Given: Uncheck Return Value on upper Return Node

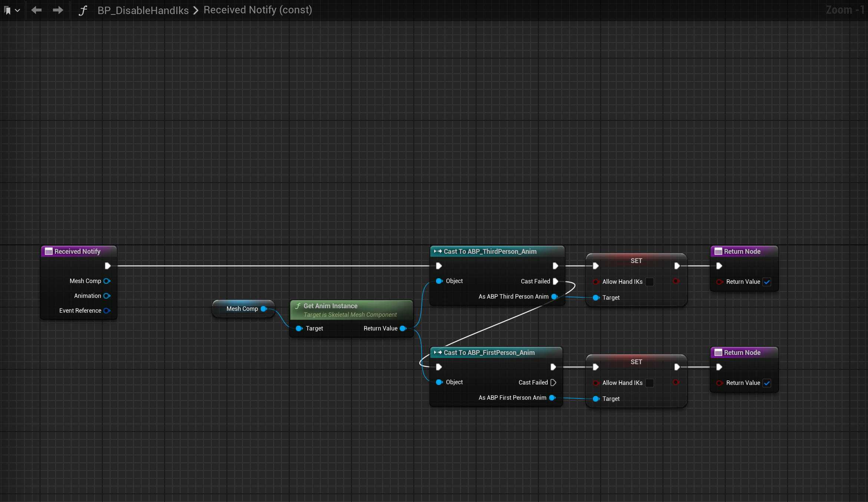Looking at the screenshot, I should tap(767, 282).
